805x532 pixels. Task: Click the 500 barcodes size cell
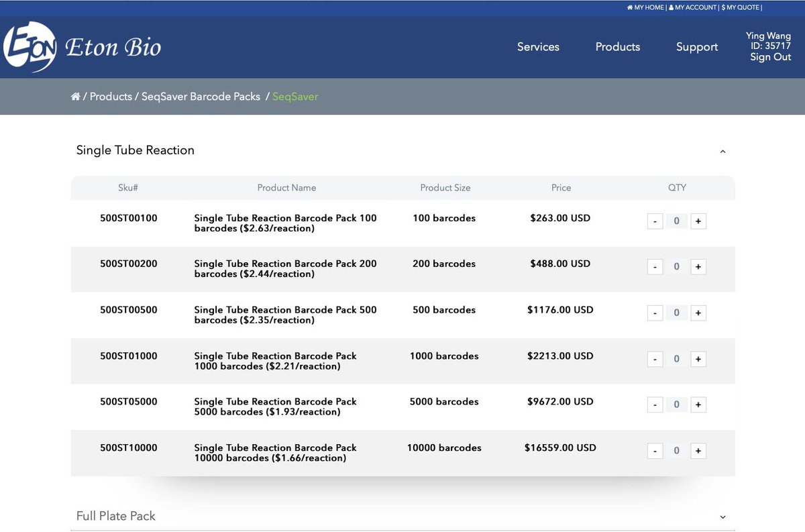click(444, 310)
